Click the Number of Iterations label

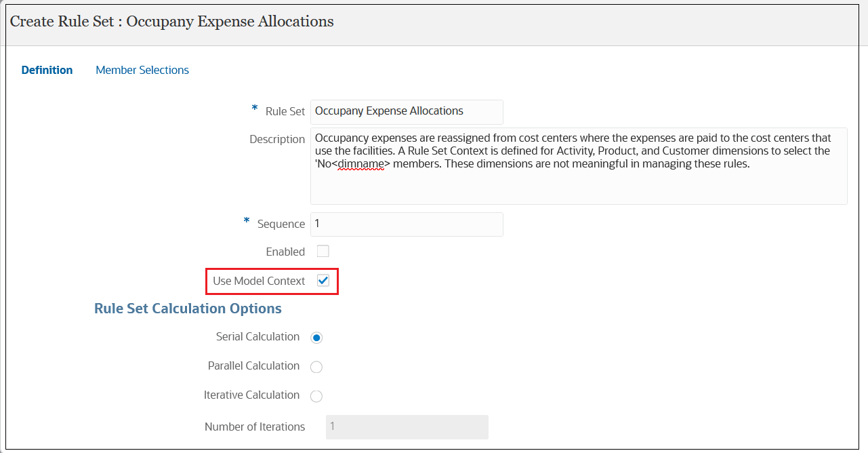pyautogui.click(x=255, y=427)
